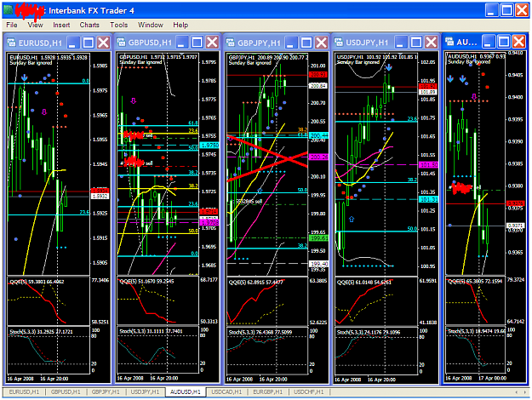Select the AUDUSD,H1 bottom tab
Screen dimensions: 532x400
click(186, 391)
